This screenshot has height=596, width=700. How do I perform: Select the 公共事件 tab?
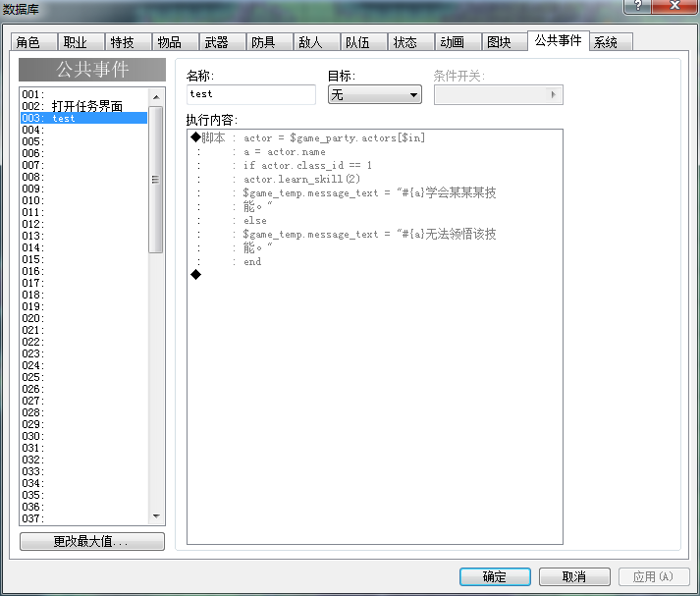click(x=558, y=40)
